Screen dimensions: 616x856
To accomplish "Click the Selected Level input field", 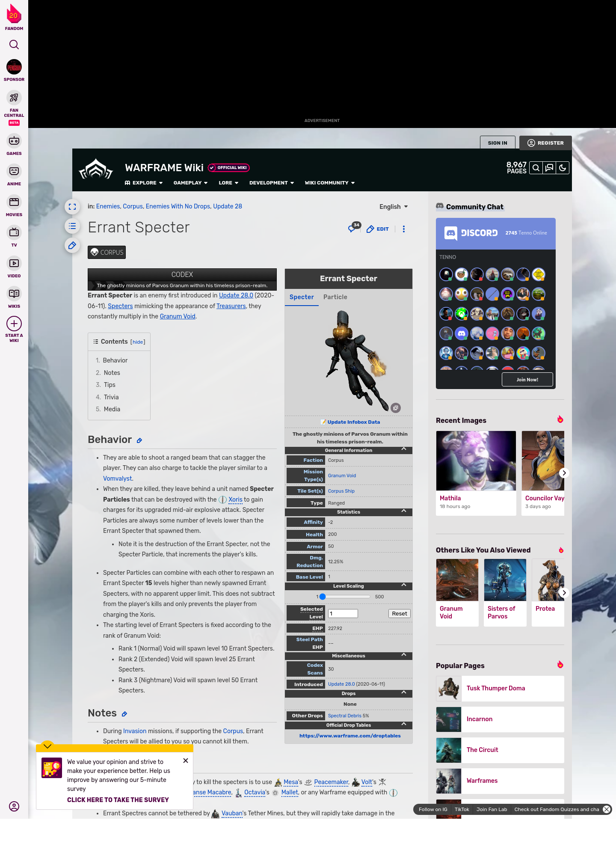I will [343, 614].
